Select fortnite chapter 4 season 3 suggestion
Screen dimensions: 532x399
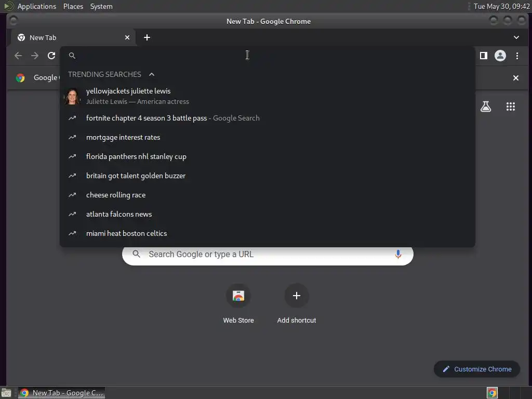pos(268,118)
